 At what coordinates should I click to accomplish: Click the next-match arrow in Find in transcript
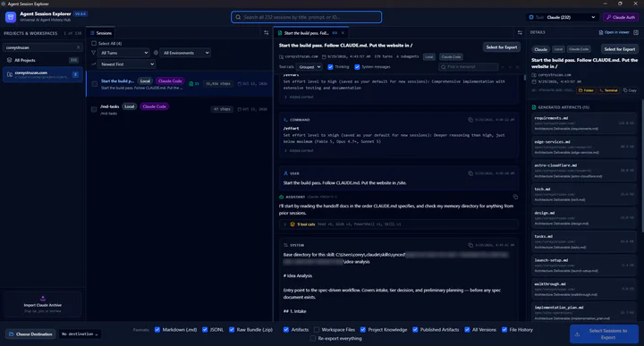click(510, 67)
